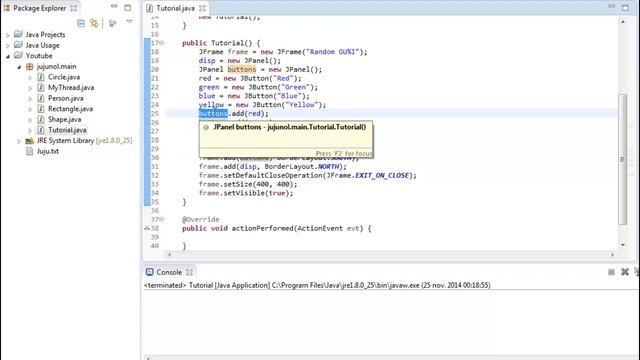Select MyThread.java in the tree
The width and height of the screenshot is (640, 360).
[x=71, y=87]
